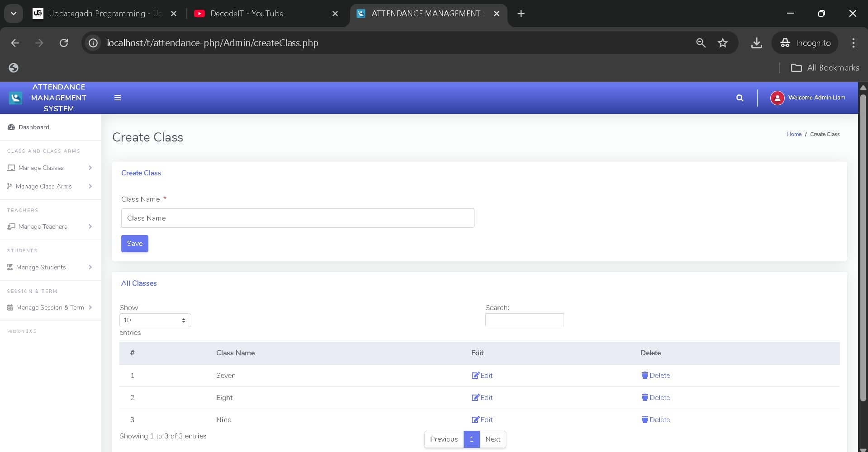Open the Show entries count dropdown

click(154, 320)
